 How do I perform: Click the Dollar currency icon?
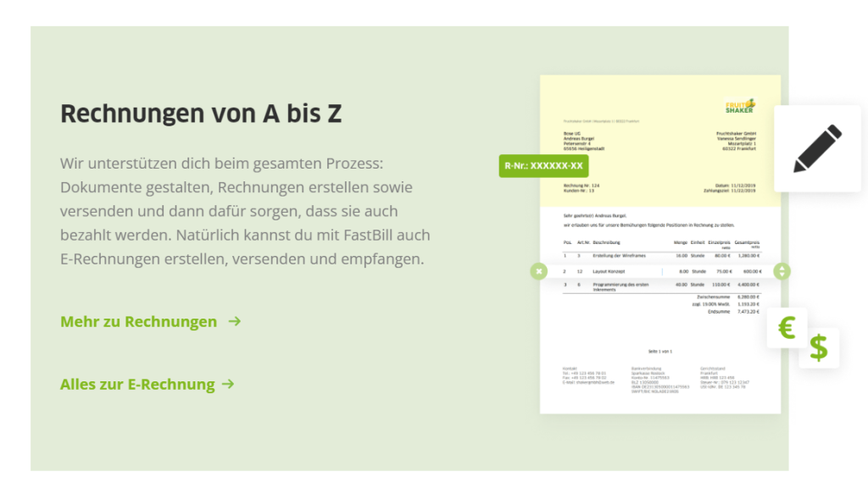click(818, 347)
